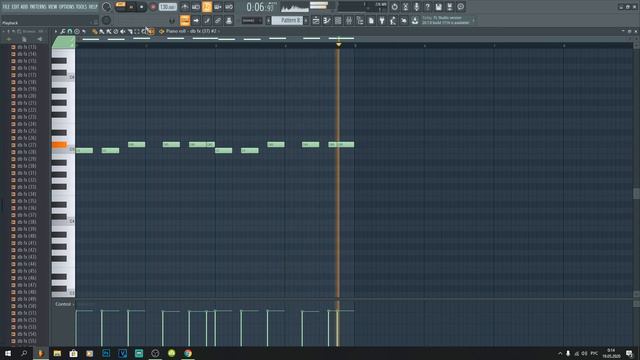This screenshot has width=640, height=360.
Task: Open the piano roll menu arrow
Action: 56,31
